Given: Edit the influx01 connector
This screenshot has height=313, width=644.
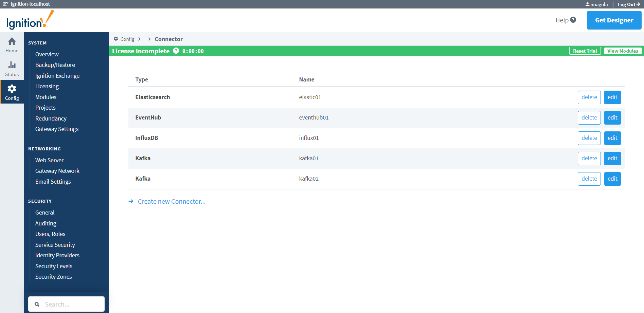Looking at the screenshot, I should pyautogui.click(x=612, y=138).
